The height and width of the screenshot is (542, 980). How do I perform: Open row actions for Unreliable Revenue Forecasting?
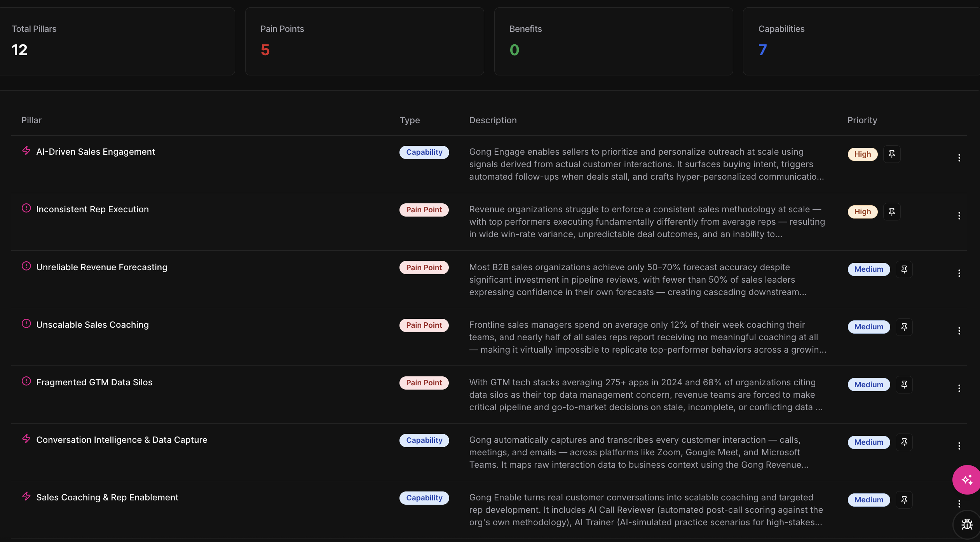(x=959, y=273)
